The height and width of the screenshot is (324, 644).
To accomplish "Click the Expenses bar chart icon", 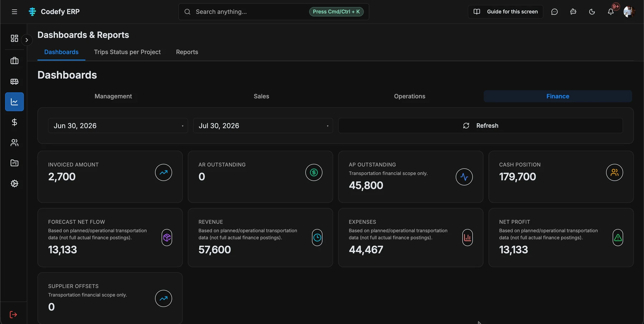I will point(467,237).
